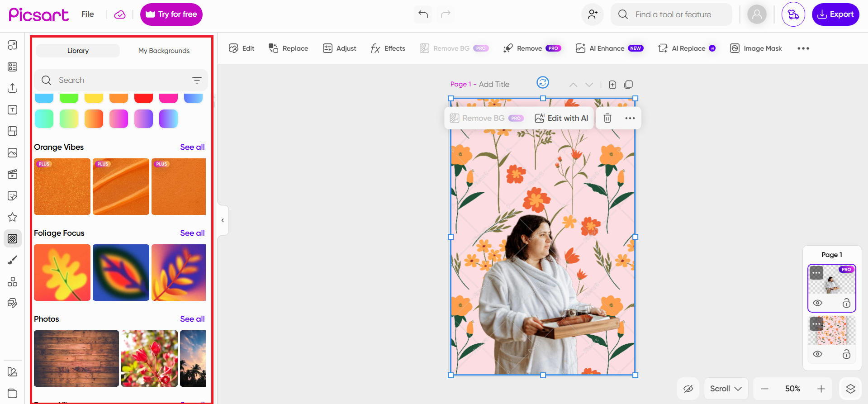Open the top toolbar more options menu
Image resolution: width=868 pixels, height=404 pixels.
point(803,48)
